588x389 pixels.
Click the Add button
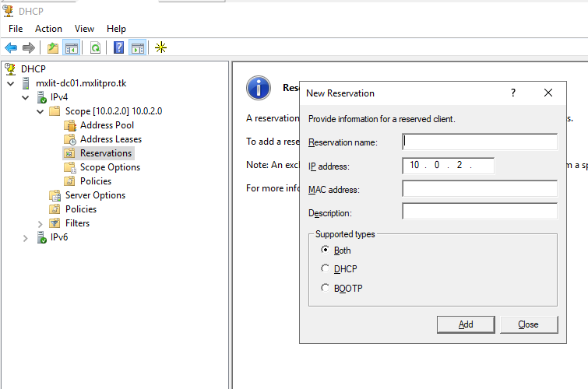tap(466, 324)
